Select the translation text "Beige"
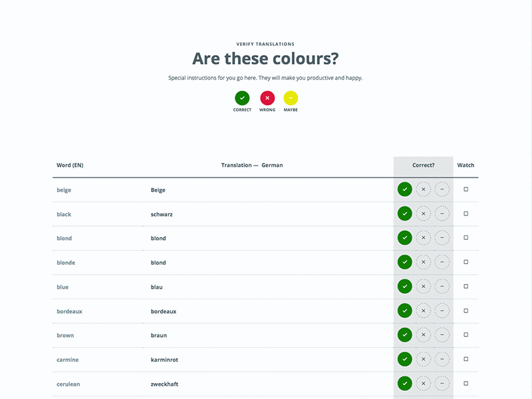 point(158,189)
